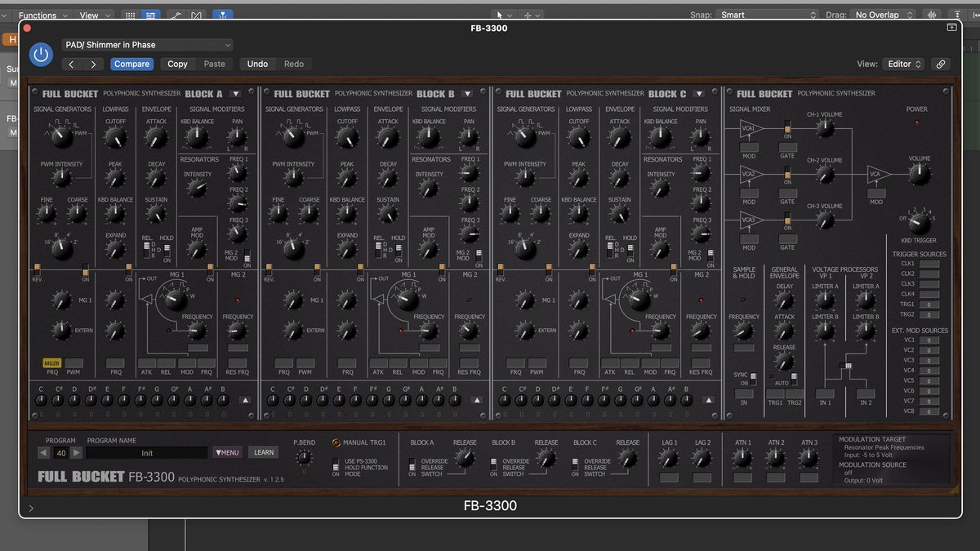Click Block A tuning expand triangle
Viewport: 980px width, 551px height.
(245, 400)
